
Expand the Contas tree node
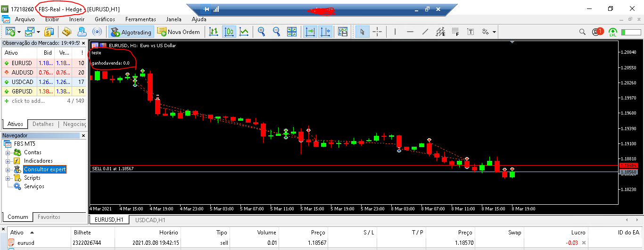(x=8, y=152)
